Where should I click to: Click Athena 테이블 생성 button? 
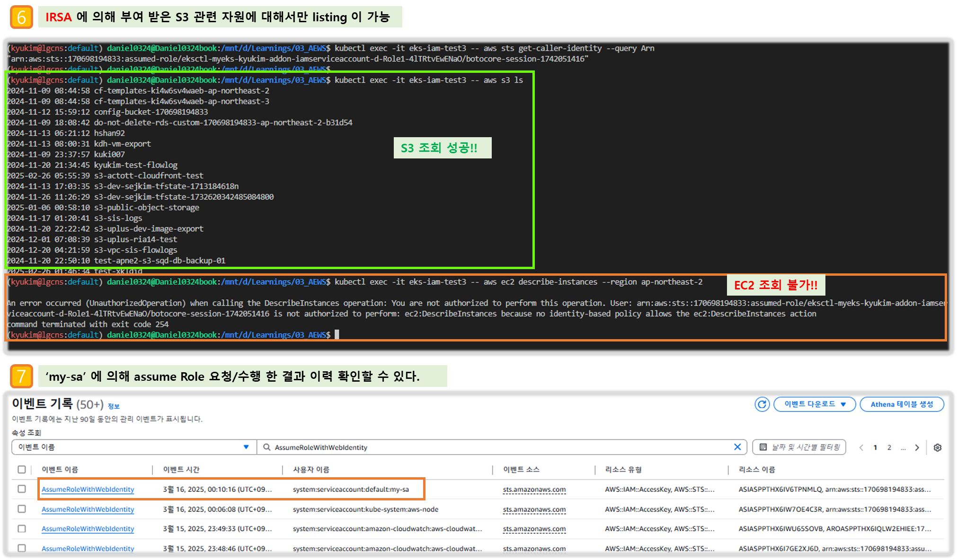pyautogui.click(x=902, y=404)
